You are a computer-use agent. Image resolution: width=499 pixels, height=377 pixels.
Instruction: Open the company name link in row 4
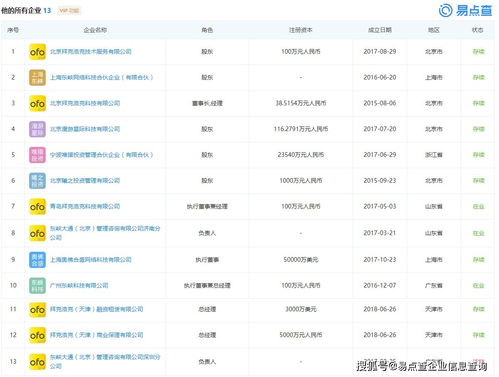coord(85,129)
